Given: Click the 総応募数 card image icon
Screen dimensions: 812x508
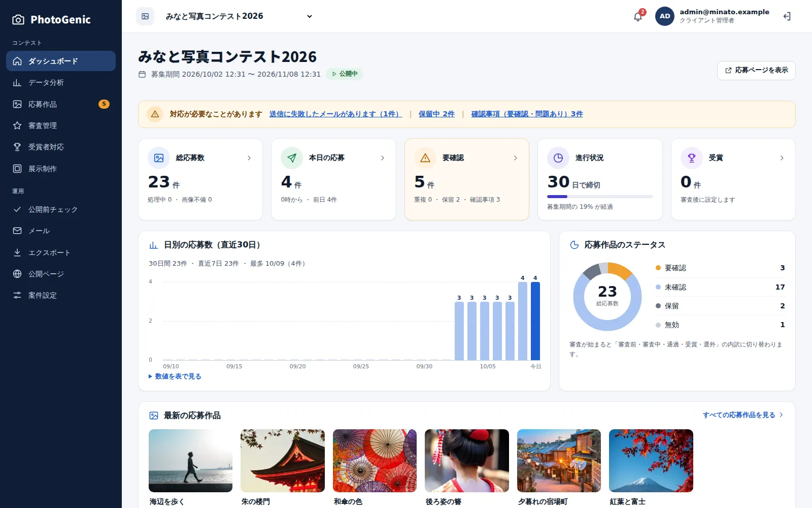Looking at the screenshot, I should (159, 158).
